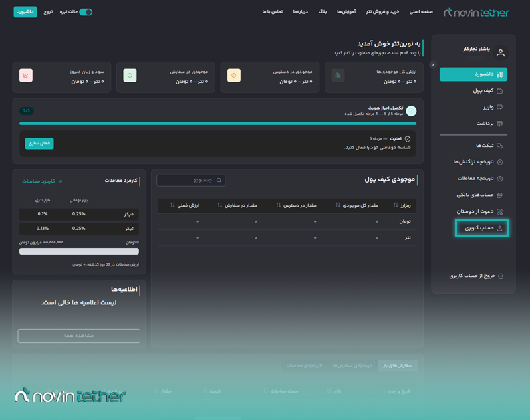Screen dimensions: 530x420
Task: Click the user avatar icon in sidebar
Action: pyautogui.click(x=501, y=53)
